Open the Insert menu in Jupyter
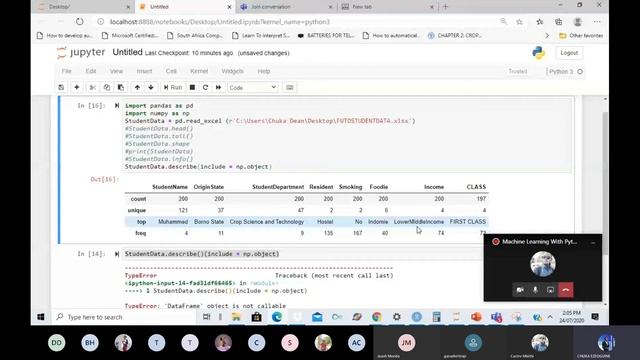Viewport: 640px width, 360px height. [x=144, y=71]
